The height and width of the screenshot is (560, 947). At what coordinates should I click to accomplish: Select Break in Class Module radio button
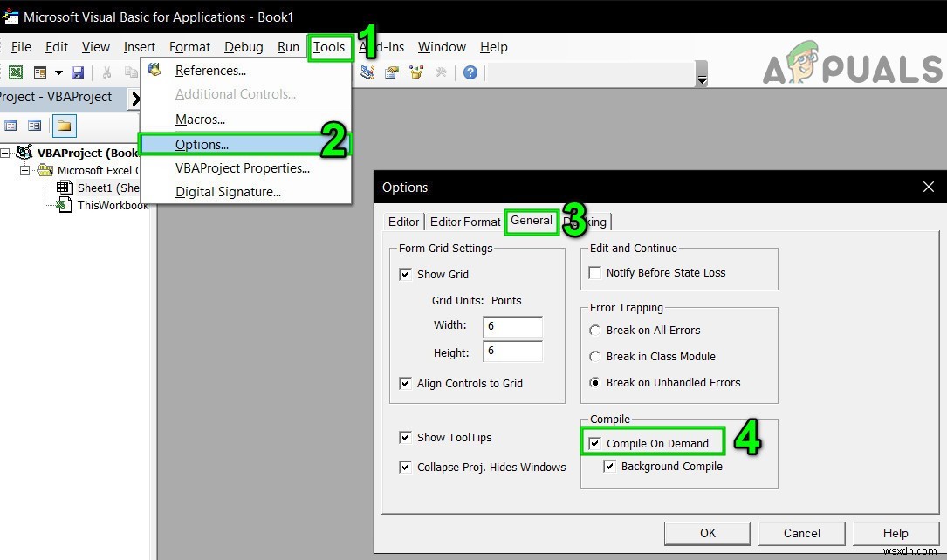[595, 357]
